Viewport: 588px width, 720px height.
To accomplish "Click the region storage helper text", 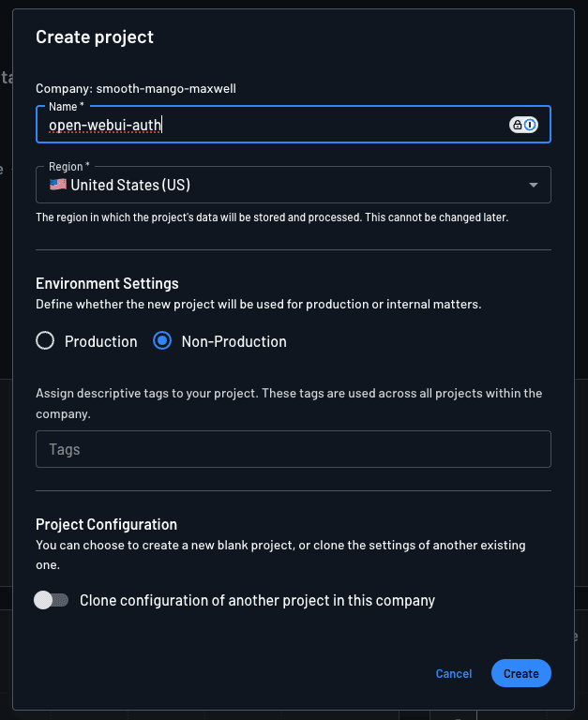I will tap(272, 217).
